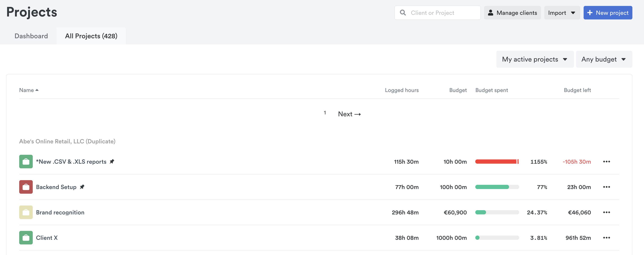
Task: Click the beige briefcase icon for Brand recognition
Action: tap(26, 212)
